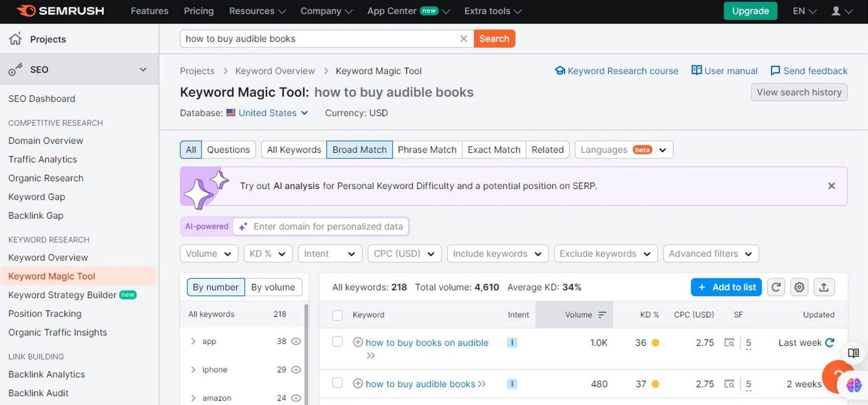Open the CPC (USD) filter dropdown

tap(404, 254)
